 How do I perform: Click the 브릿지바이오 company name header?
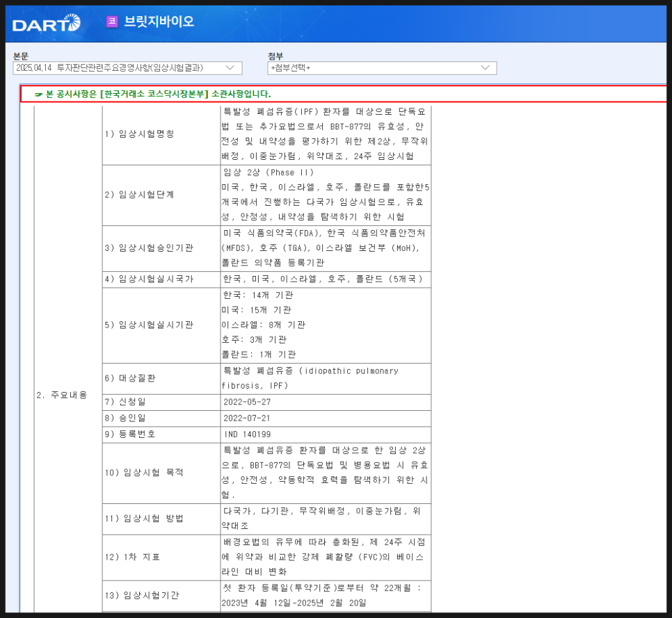click(159, 21)
